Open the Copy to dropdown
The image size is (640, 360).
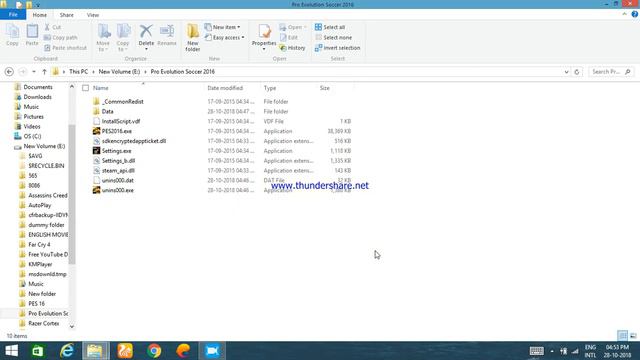(123, 38)
